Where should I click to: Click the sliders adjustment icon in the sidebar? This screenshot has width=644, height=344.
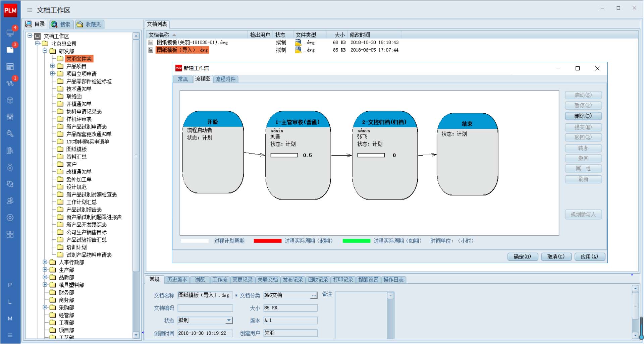(x=10, y=117)
